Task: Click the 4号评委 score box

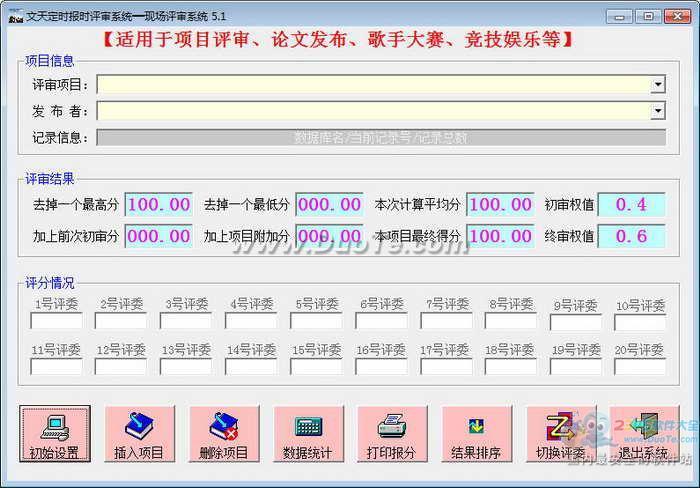Action: [x=251, y=321]
